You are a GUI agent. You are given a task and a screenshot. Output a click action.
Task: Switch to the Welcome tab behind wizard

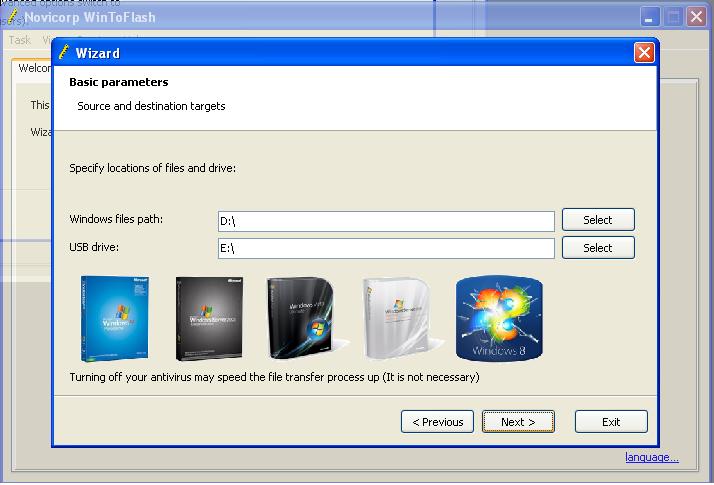tap(32, 68)
